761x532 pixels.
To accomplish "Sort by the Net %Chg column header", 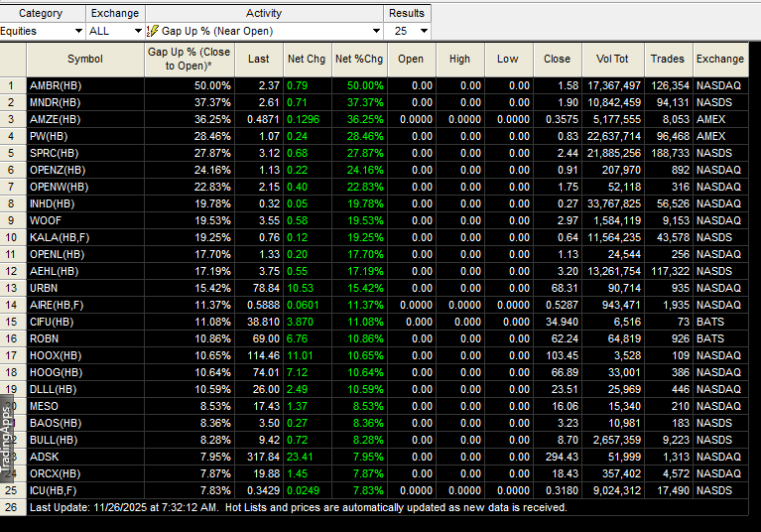I will pos(359,60).
